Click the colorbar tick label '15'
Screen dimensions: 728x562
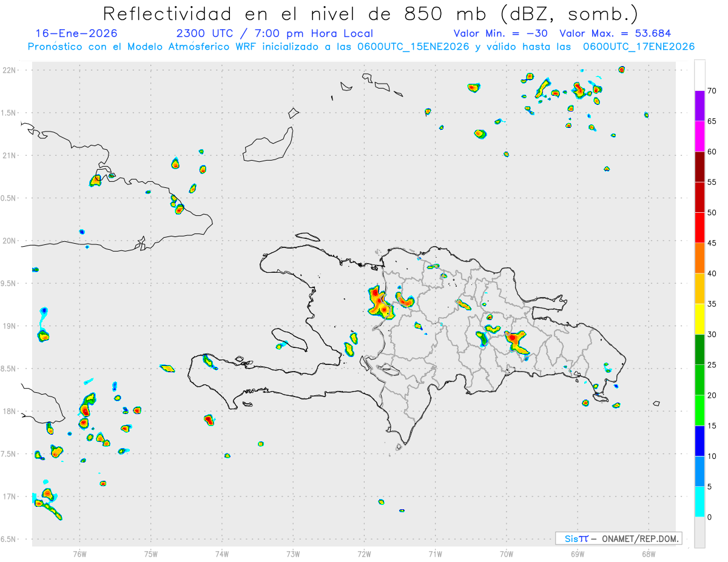click(x=712, y=426)
